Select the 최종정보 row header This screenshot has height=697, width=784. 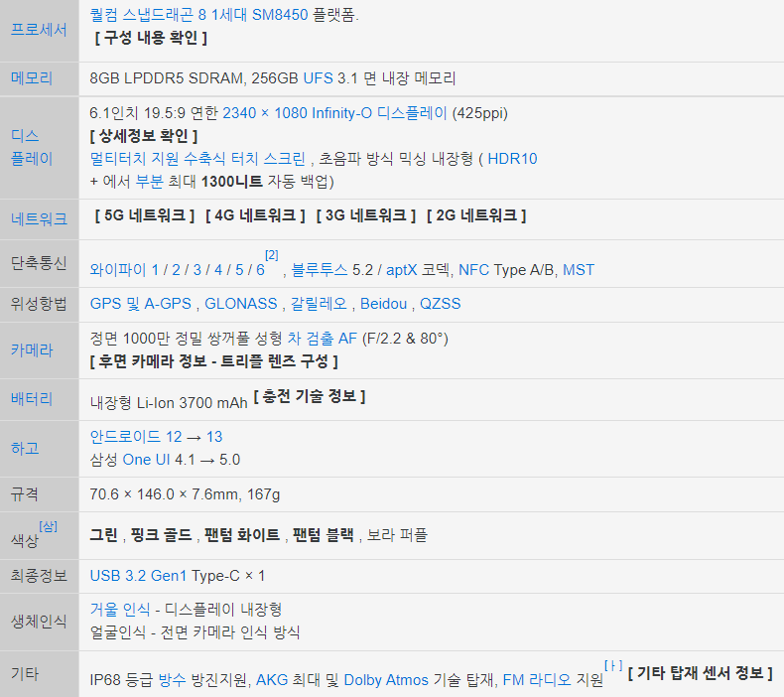click(x=39, y=576)
